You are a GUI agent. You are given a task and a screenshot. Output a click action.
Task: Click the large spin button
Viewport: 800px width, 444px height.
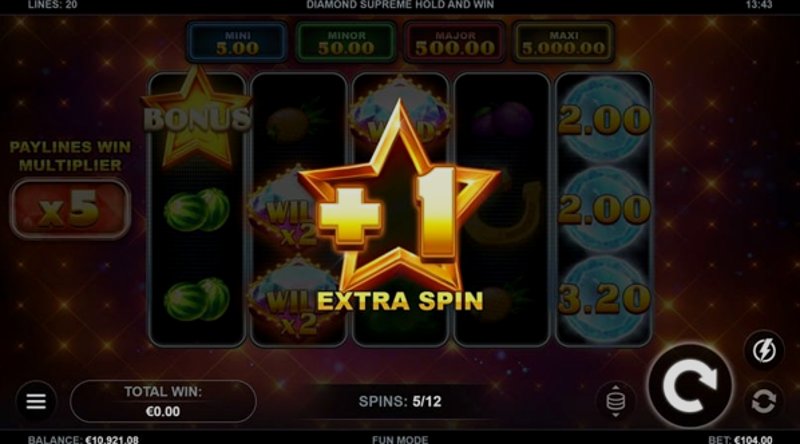pyautogui.click(x=690, y=386)
